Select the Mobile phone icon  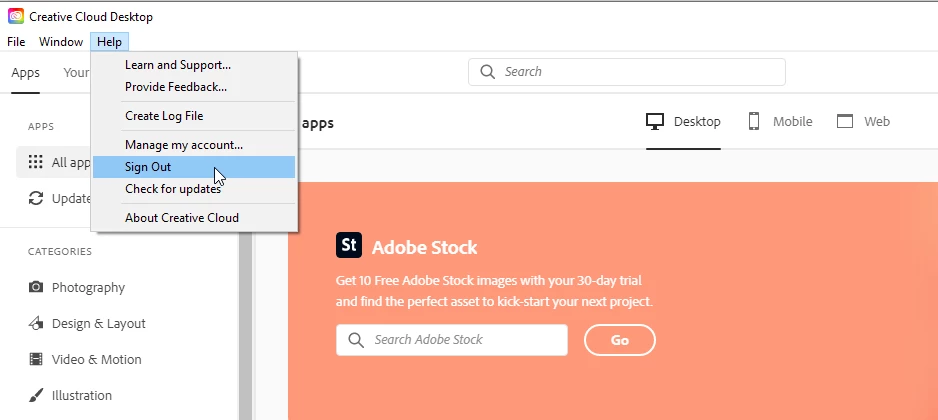754,121
